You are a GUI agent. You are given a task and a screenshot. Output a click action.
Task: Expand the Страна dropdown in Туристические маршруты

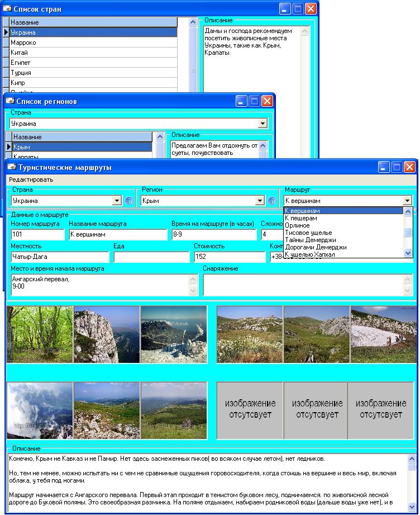pyautogui.click(x=117, y=200)
